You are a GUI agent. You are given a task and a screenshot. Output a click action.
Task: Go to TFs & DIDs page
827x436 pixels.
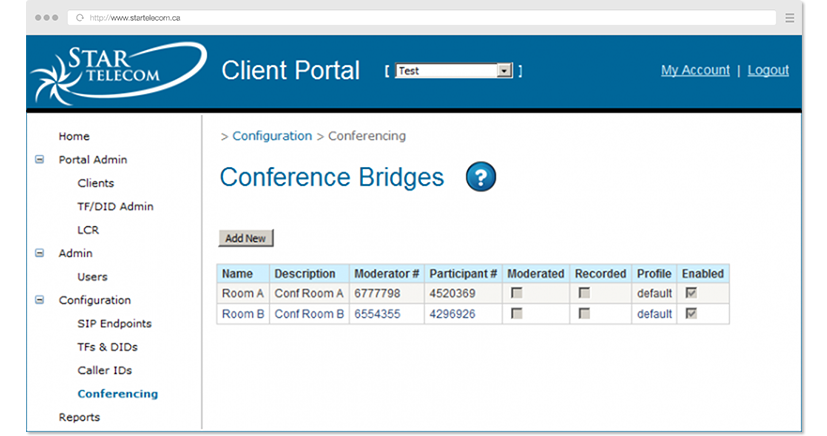coord(107,347)
